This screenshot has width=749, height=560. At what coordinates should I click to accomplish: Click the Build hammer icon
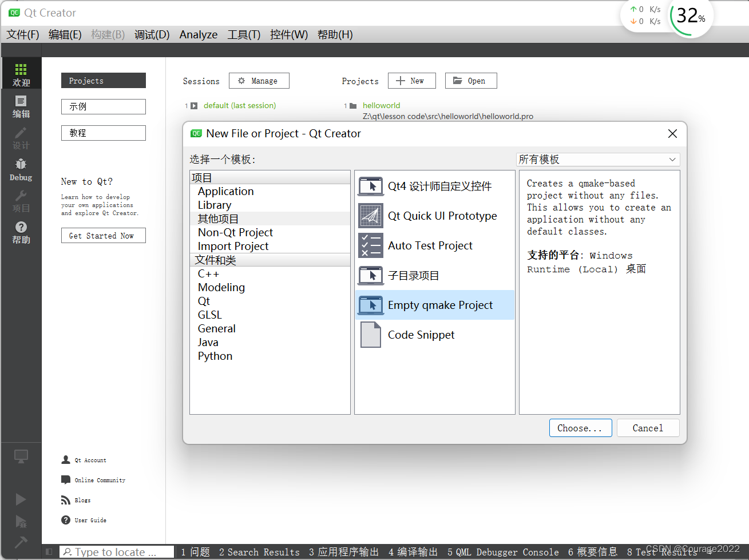coord(21,542)
